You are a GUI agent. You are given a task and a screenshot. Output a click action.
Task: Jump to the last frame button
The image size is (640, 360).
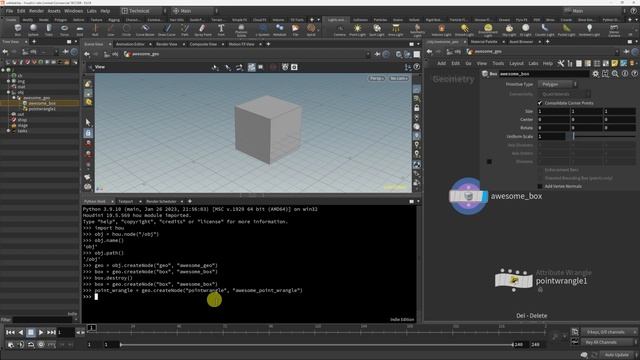[51, 333]
